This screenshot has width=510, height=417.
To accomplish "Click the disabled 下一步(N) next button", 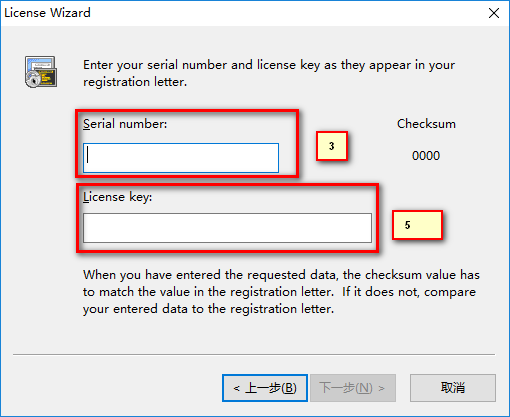I will pyautogui.click(x=353, y=388).
